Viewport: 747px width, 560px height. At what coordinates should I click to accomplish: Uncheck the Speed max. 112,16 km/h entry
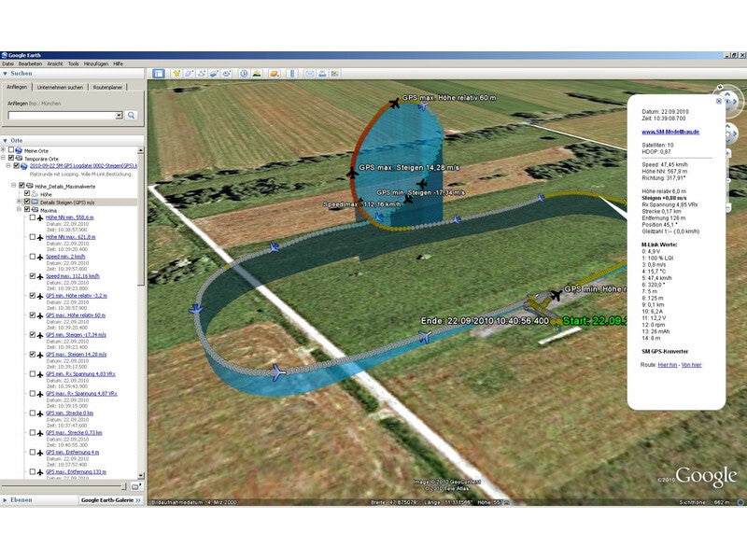click(32, 276)
